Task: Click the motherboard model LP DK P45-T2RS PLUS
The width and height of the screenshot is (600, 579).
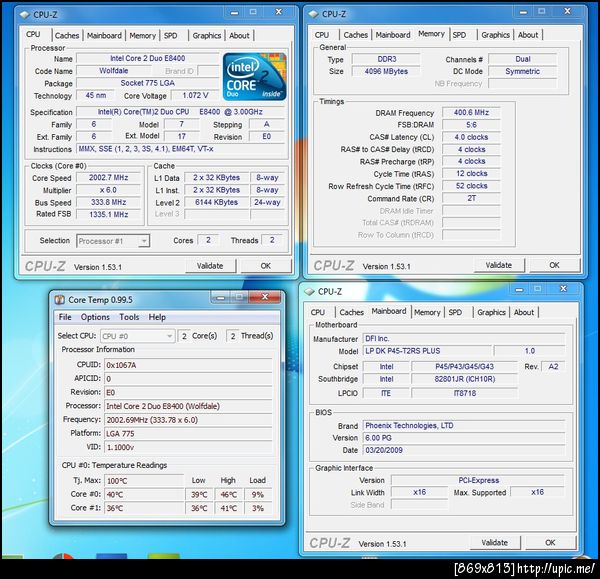Action: tap(427, 351)
